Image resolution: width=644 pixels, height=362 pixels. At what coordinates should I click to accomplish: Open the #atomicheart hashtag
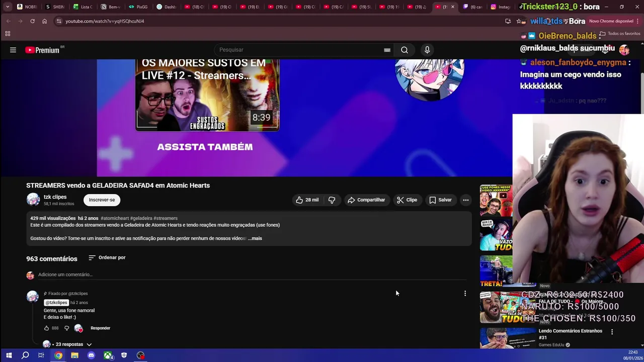[115, 218]
